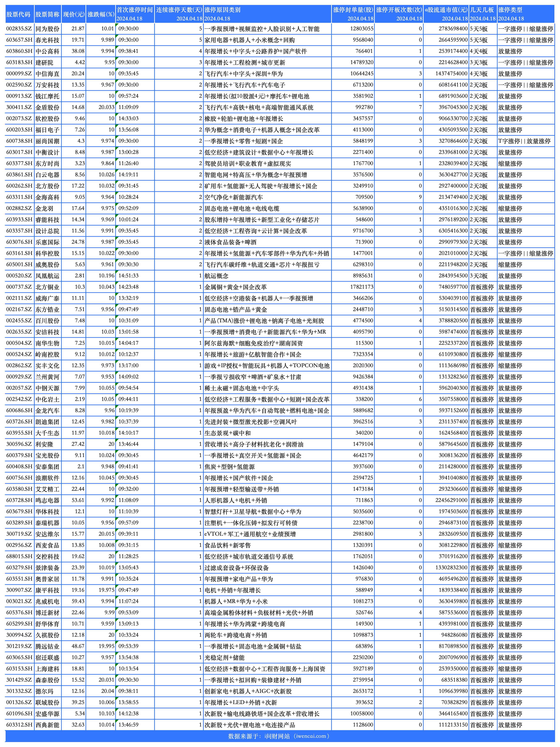This screenshot has height=747, width=560.
Task: Click reason 阿尔兹海默+细胞免疫治疗+湖南国资
Action: (253, 343)
